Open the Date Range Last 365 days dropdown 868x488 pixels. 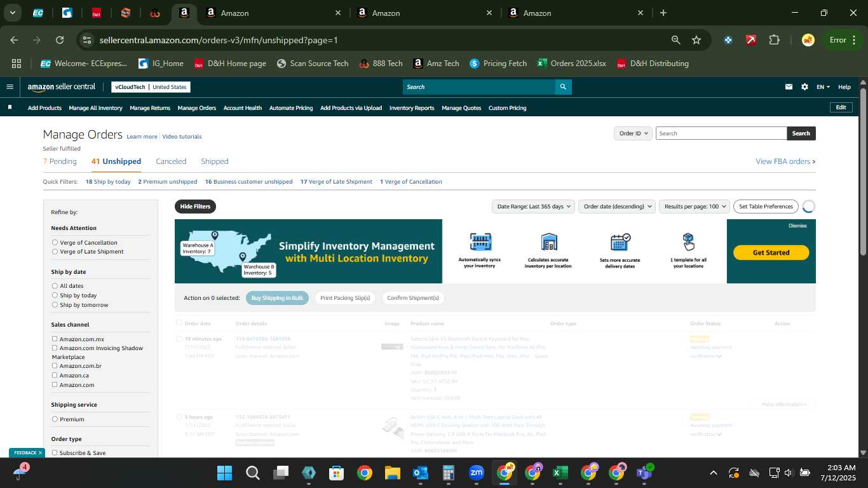(533, 207)
